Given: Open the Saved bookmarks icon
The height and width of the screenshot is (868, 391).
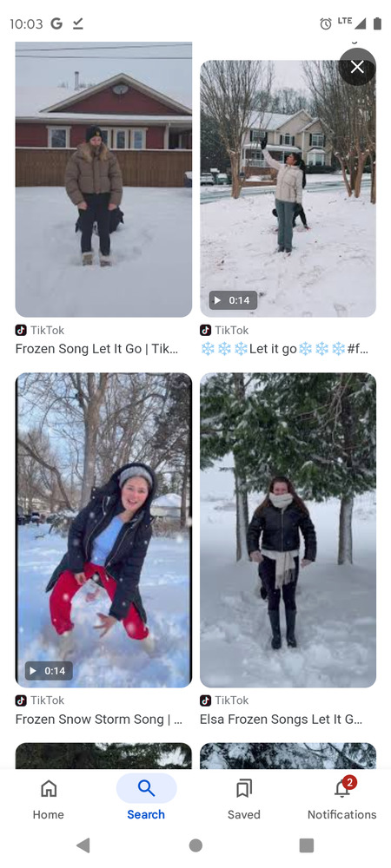Looking at the screenshot, I should click(x=243, y=789).
